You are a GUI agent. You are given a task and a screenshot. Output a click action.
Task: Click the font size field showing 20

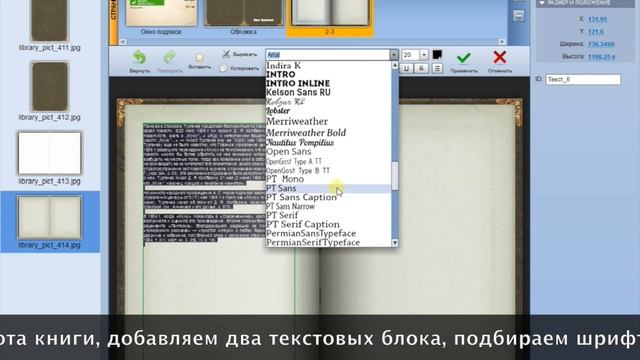(x=410, y=54)
